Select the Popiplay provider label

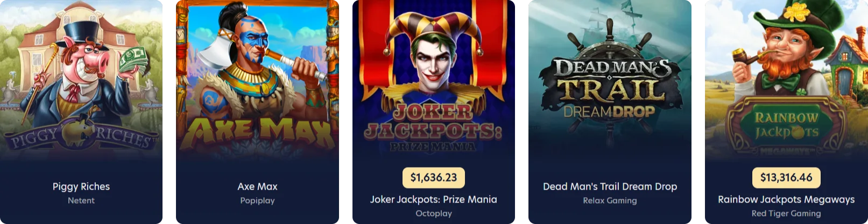click(x=257, y=200)
